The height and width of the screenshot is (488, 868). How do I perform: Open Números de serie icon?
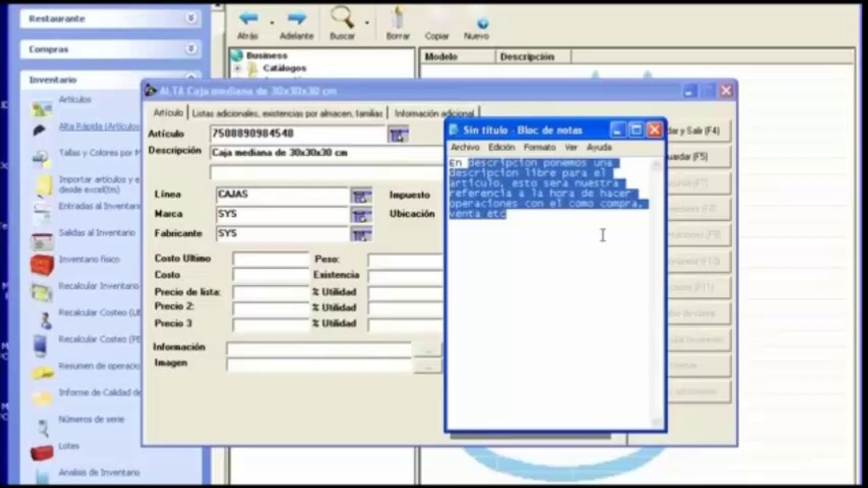coord(43,426)
